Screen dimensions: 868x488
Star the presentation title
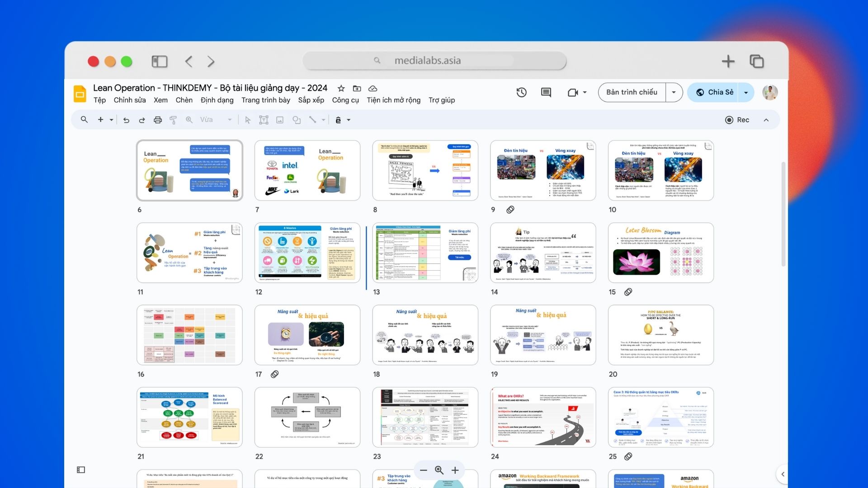click(x=341, y=88)
